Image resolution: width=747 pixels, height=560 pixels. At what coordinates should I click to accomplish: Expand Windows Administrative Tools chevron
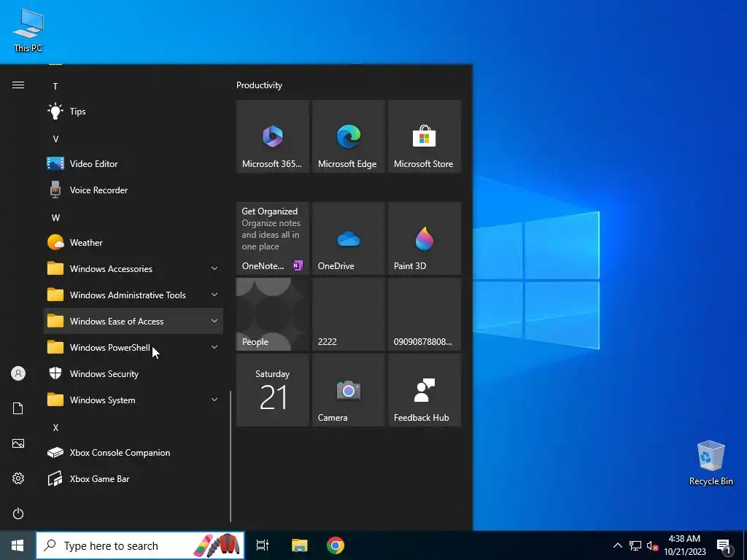(214, 295)
